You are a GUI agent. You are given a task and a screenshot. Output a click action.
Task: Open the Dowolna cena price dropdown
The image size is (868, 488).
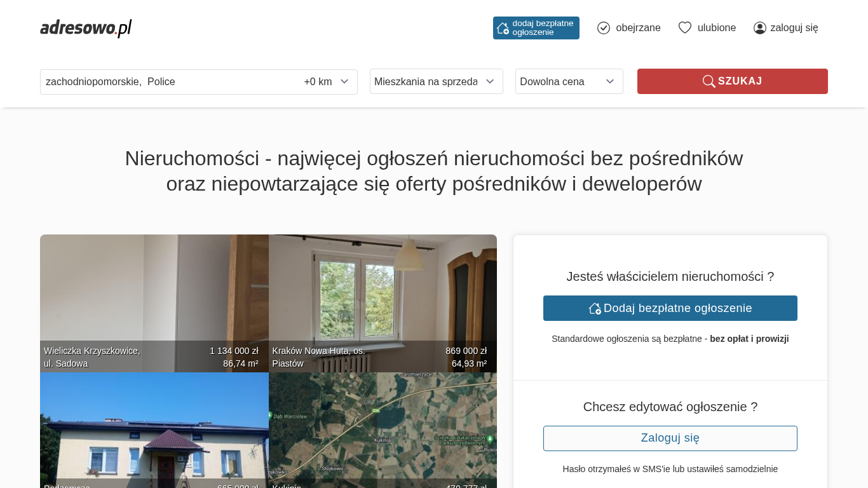coord(569,81)
